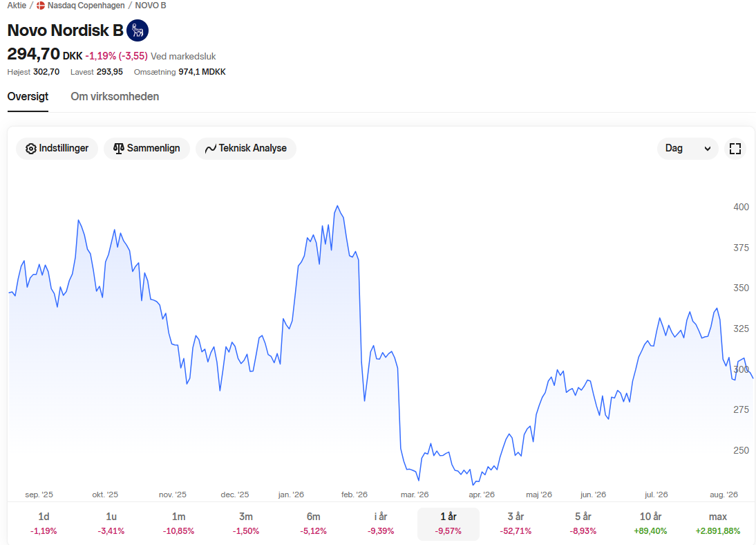Click the dec. '25 axis label

[x=235, y=495]
